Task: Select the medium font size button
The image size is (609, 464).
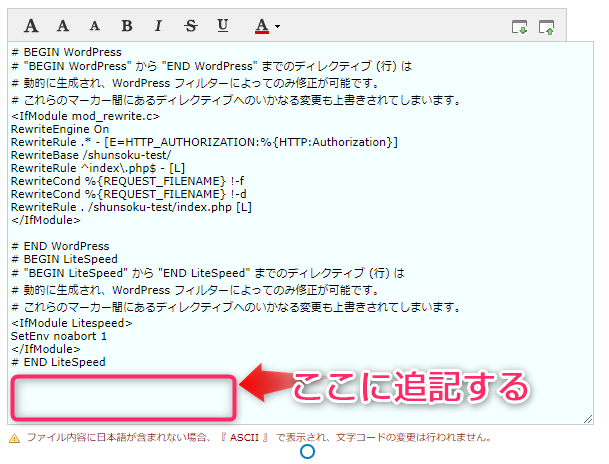Action: tap(65, 25)
